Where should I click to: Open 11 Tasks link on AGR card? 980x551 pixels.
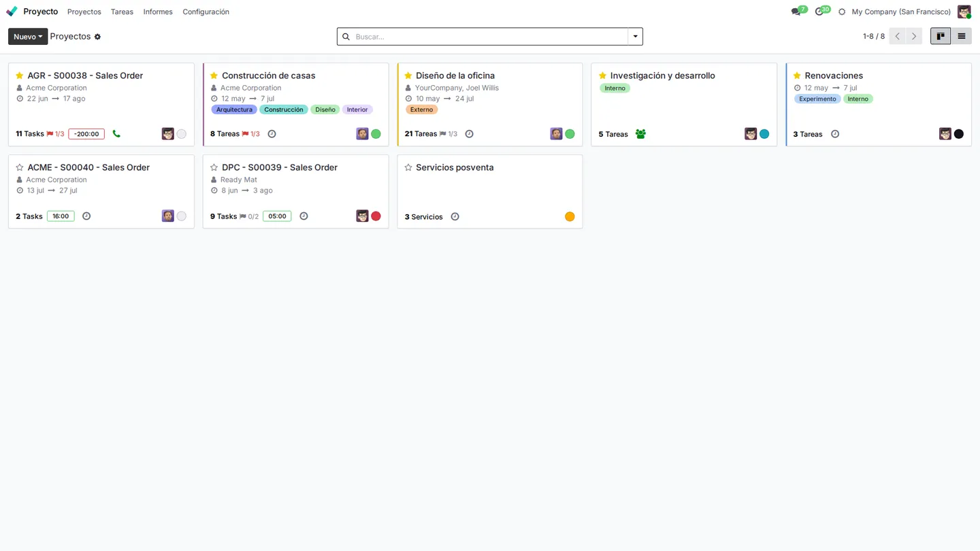tap(30, 134)
